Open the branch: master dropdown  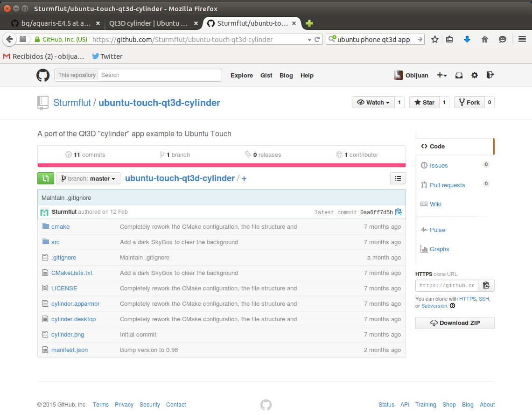[x=88, y=178]
